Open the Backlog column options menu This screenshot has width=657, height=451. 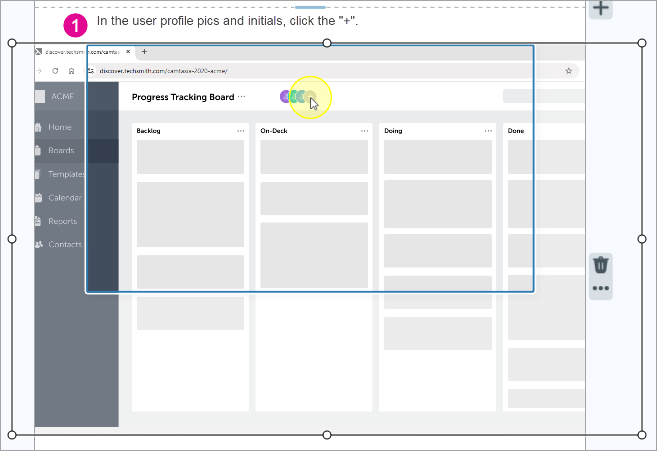240,131
